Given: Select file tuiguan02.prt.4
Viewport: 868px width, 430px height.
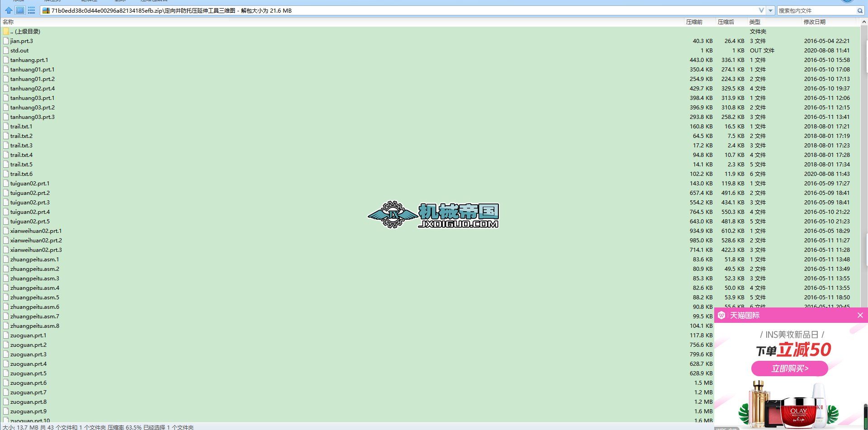Looking at the screenshot, I should [x=30, y=212].
